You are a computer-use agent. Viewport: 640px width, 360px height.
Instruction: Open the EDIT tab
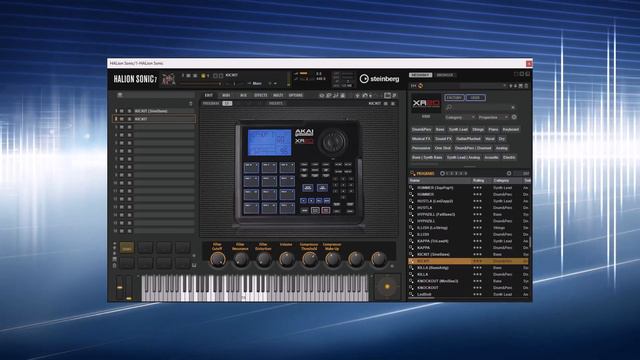209,95
